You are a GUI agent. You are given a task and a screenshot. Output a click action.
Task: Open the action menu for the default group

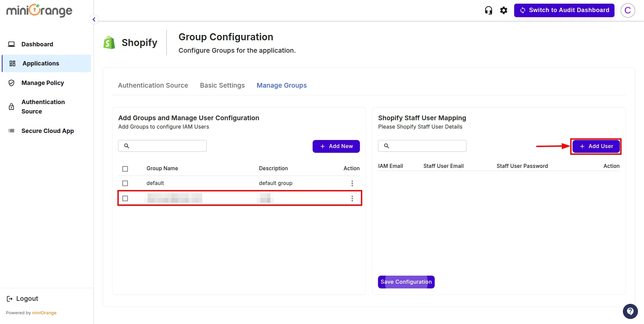point(352,183)
